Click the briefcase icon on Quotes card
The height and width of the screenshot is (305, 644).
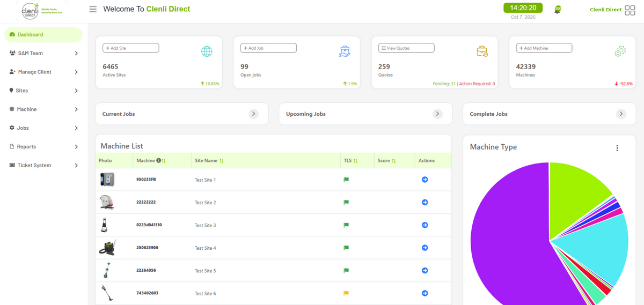(482, 51)
